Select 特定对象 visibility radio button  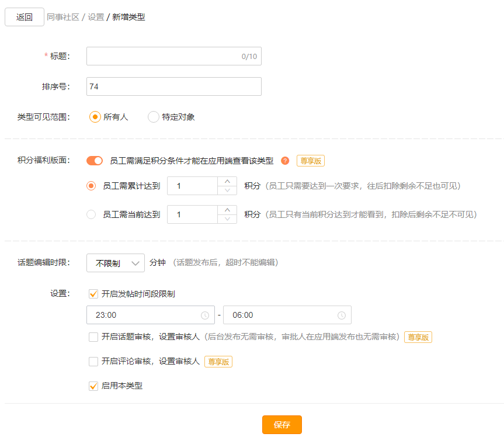point(154,117)
